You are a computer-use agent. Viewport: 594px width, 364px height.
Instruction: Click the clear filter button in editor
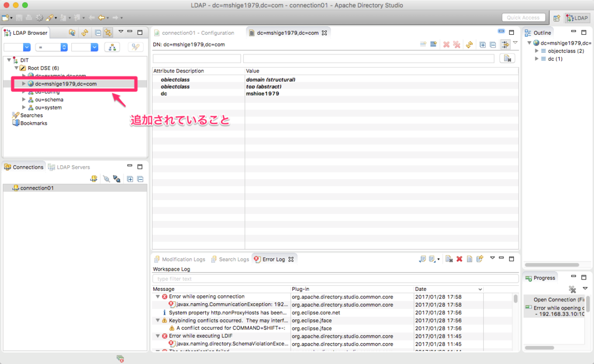pyautogui.click(x=507, y=59)
